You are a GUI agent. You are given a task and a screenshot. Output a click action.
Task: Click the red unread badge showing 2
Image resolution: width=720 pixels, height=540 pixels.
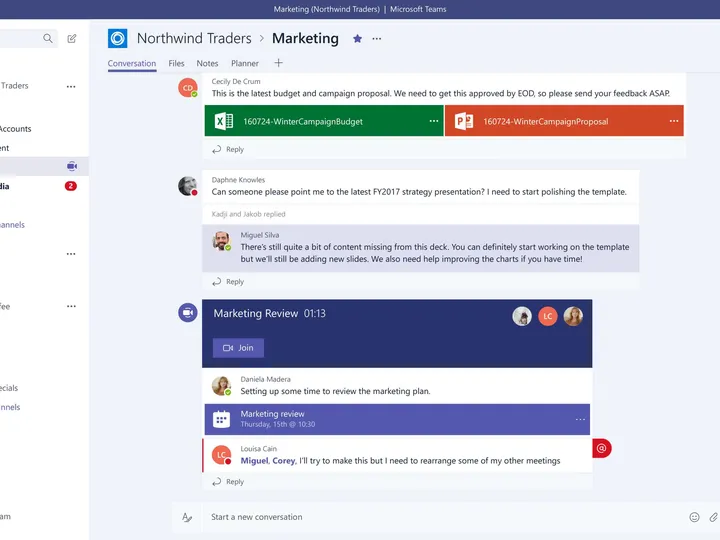71,186
